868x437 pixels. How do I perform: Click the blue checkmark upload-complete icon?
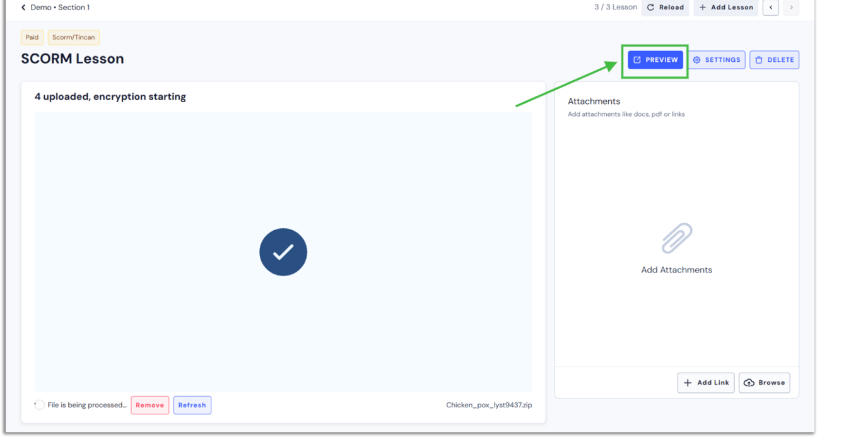(x=283, y=252)
